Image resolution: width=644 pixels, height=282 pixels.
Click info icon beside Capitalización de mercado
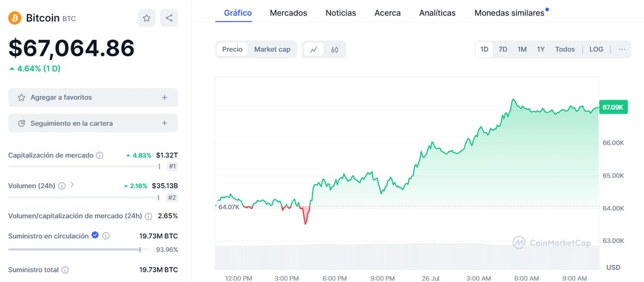tap(99, 155)
